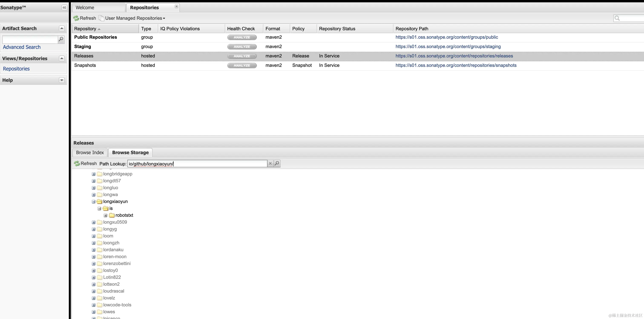Expand the robotstxt folder node
This screenshot has width=644, height=319.
[x=105, y=215]
